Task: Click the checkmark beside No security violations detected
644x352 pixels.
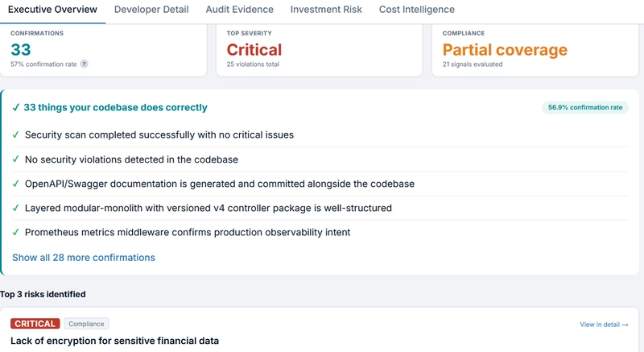Action: coord(15,159)
